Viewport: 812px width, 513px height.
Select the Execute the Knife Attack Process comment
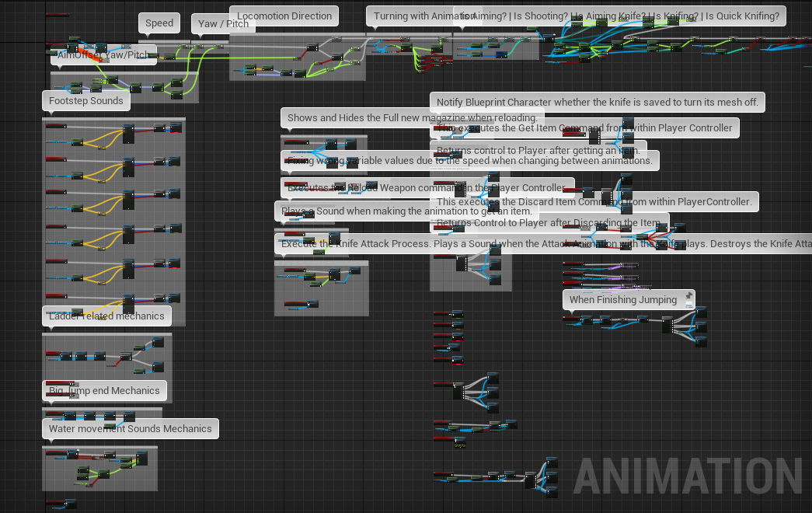[543, 244]
